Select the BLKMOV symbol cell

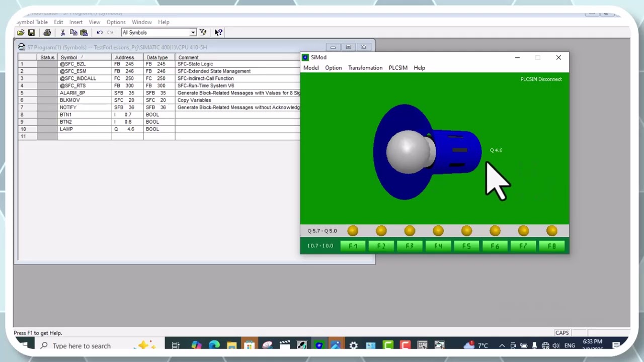click(x=85, y=100)
